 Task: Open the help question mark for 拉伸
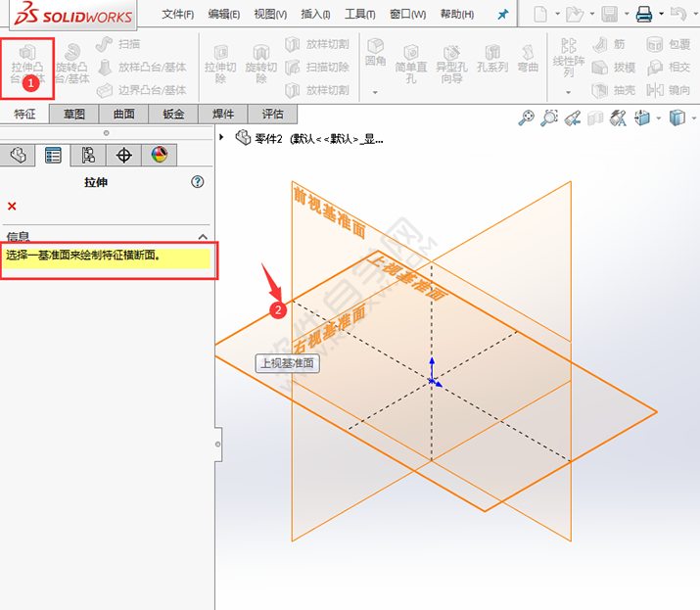pos(198,182)
